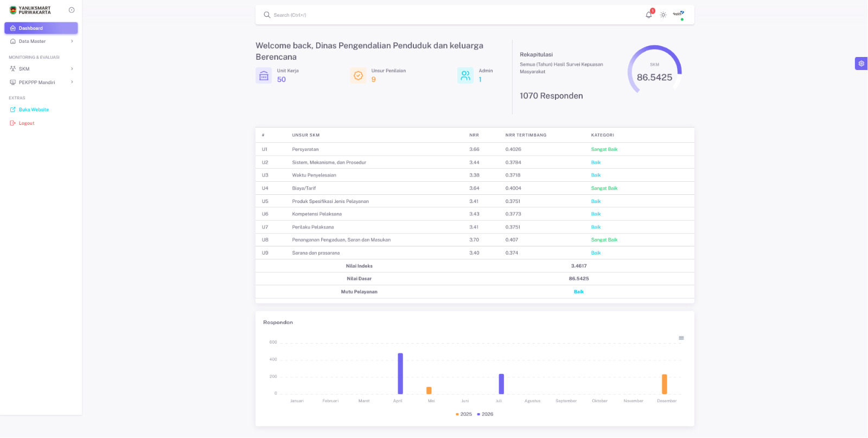Click the Yanliksmart Purwakarta logo
The height and width of the screenshot is (438, 868).
[30, 10]
